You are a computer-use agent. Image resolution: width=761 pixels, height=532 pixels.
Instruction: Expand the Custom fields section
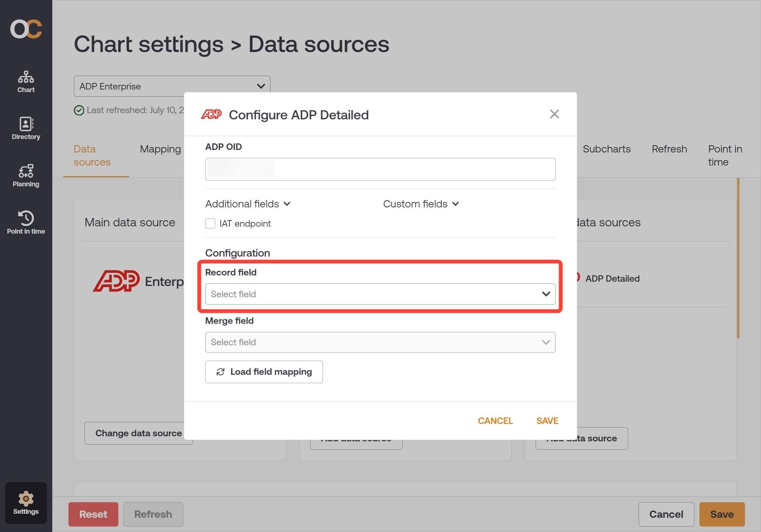pos(421,204)
